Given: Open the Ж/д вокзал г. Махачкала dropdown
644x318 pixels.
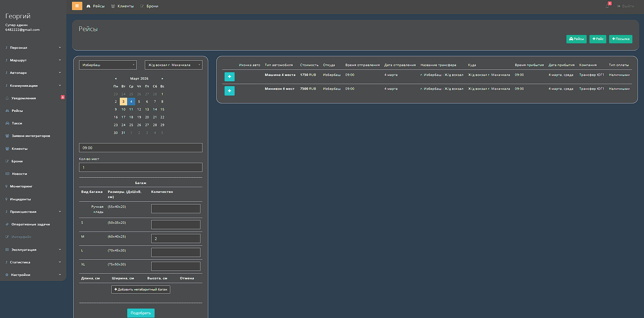Looking at the screenshot, I should pos(173,65).
